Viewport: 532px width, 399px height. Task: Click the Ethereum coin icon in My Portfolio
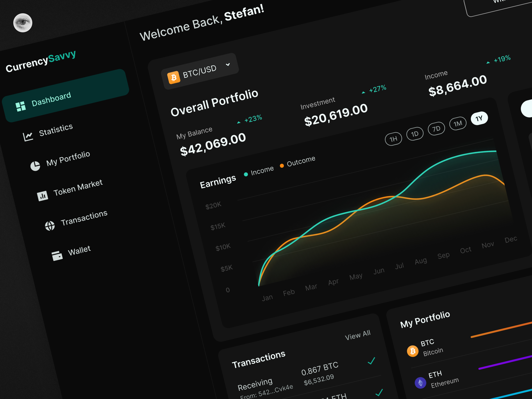point(420,382)
